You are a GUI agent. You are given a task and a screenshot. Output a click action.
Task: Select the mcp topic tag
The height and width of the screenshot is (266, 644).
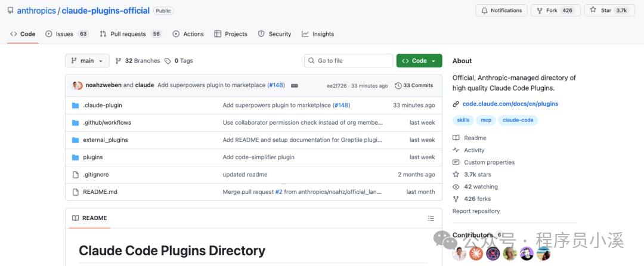tap(486, 120)
